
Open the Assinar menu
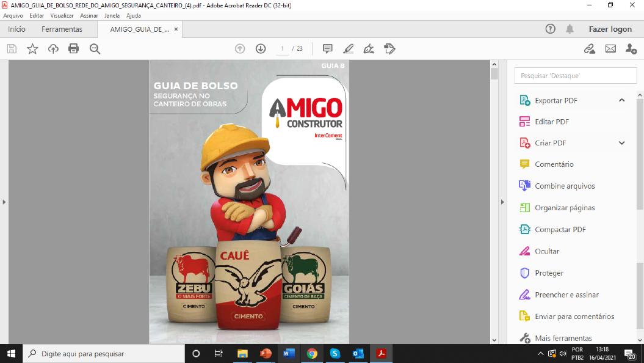coord(89,16)
